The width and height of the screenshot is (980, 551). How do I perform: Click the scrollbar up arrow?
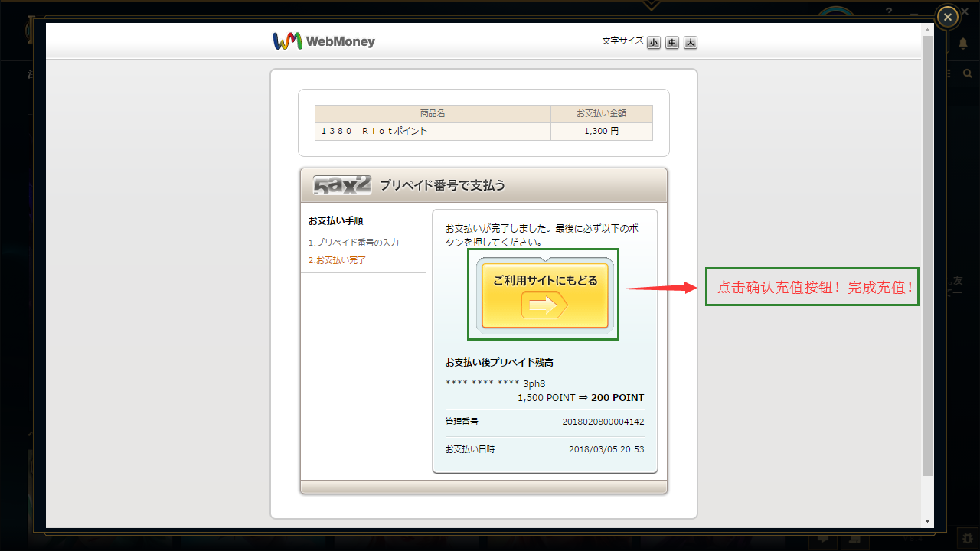(928, 30)
